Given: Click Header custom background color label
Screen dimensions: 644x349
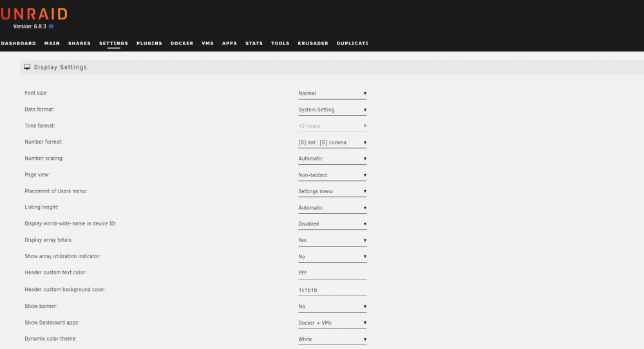Looking at the screenshot, I should [x=65, y=290].
